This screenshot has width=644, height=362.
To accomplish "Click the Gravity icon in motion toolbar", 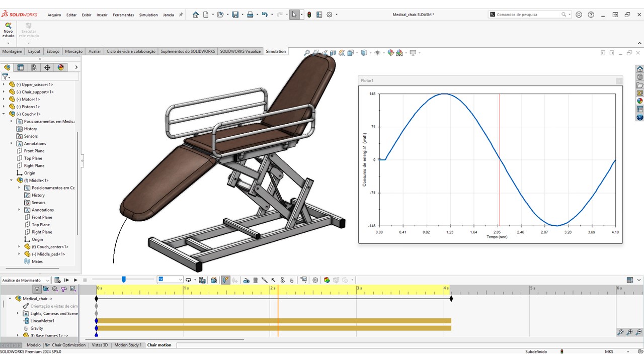I will (292, 280).
